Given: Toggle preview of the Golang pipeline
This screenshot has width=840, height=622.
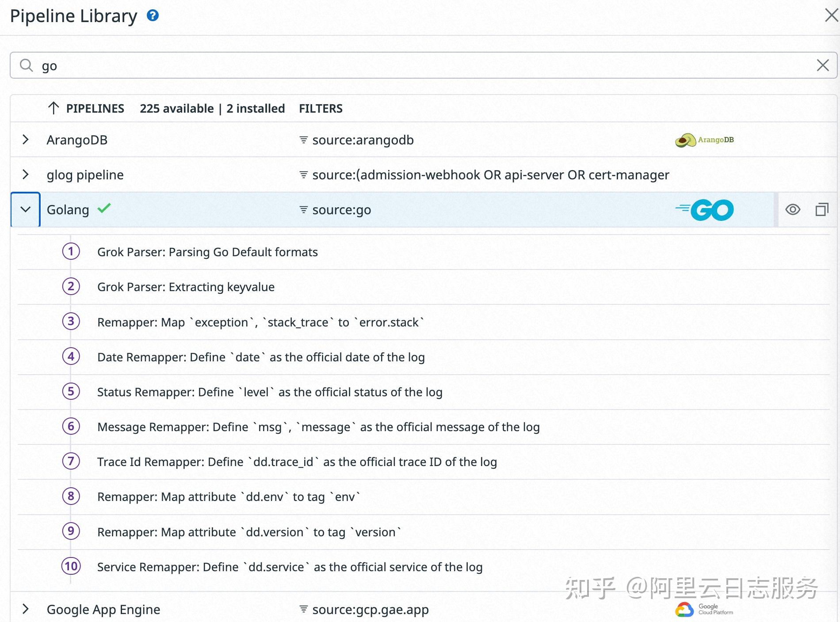Looking at the screenshot, I should click(x=793, y=209).
